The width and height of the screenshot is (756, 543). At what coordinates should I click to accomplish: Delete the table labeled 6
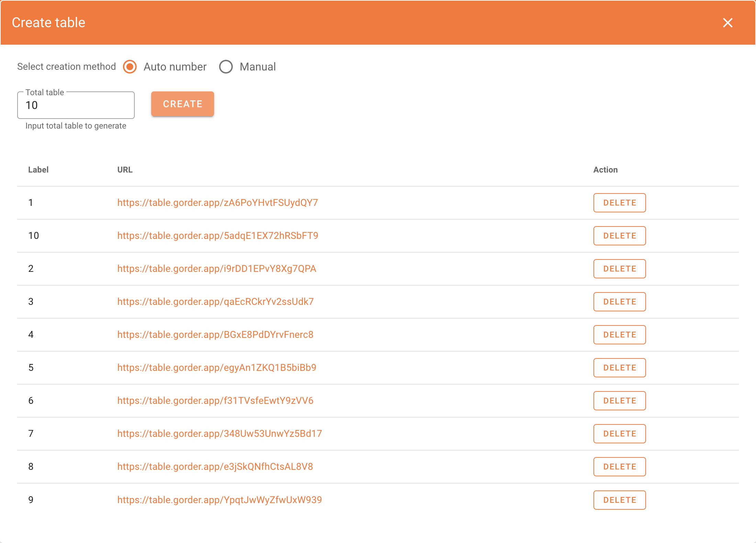coord(620,401)
